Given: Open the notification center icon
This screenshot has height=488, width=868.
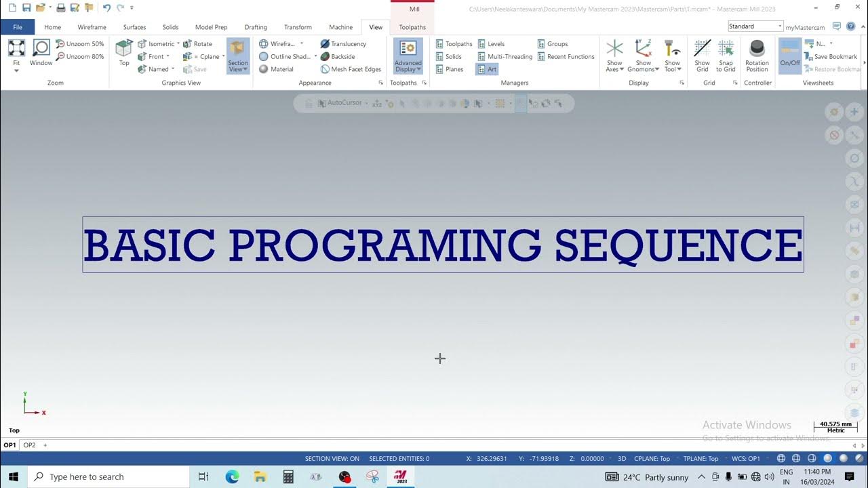Looking at the screenshot, I should click(x=850, y=477).
